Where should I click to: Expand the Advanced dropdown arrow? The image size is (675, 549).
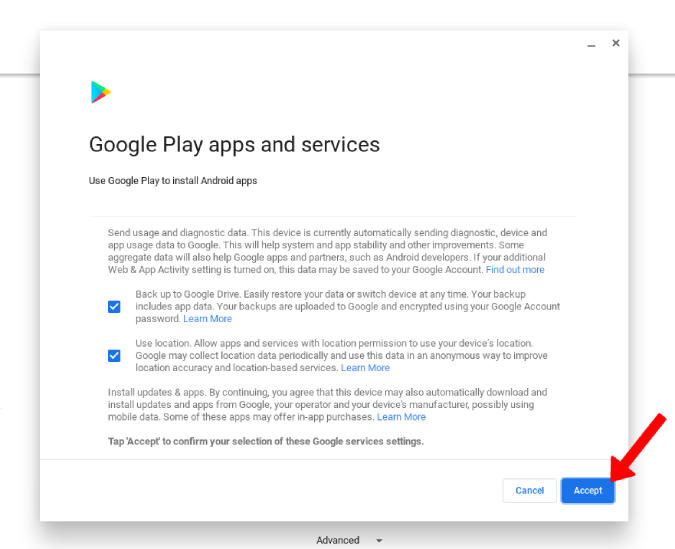(379, 540)
